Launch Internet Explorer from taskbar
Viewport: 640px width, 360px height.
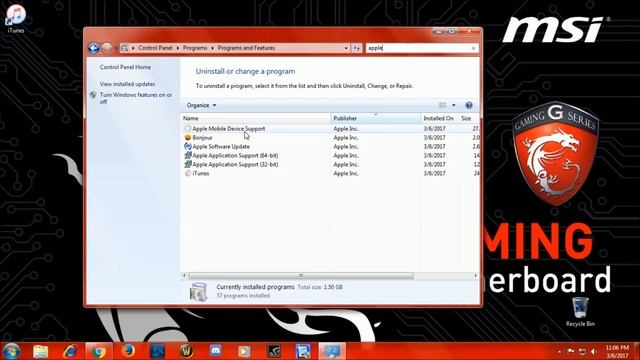[x=70, y=351]
